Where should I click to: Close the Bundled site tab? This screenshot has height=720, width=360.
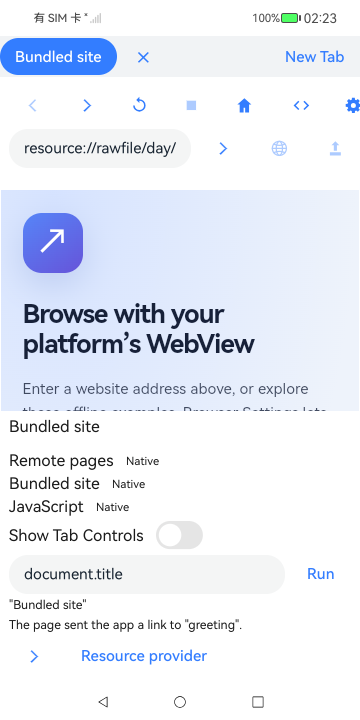[143, 57]
